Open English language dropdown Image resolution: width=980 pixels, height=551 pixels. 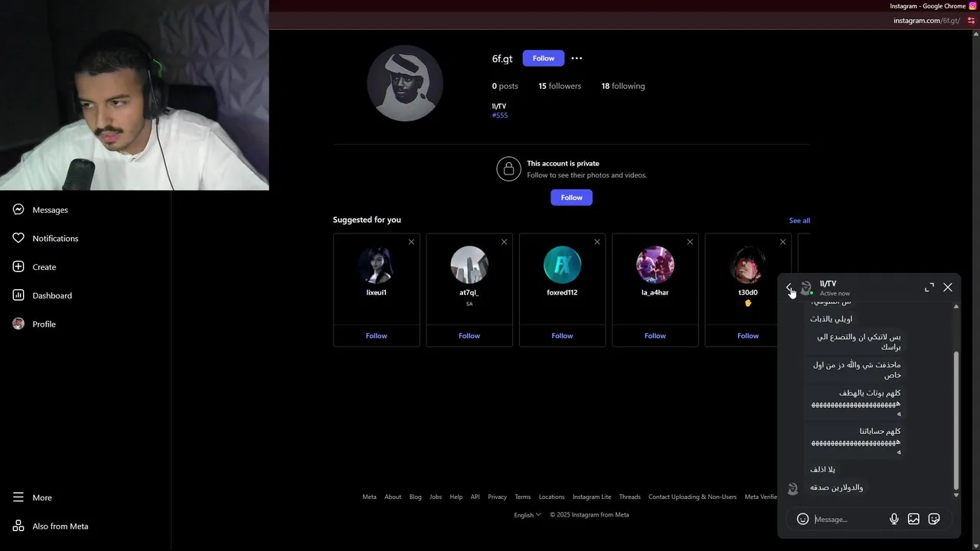click(528, 515)
